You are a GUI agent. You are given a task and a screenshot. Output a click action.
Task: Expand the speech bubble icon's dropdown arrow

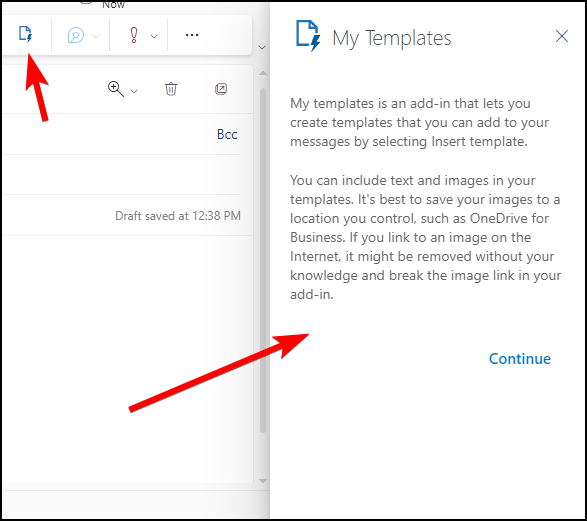pos(96,36)
